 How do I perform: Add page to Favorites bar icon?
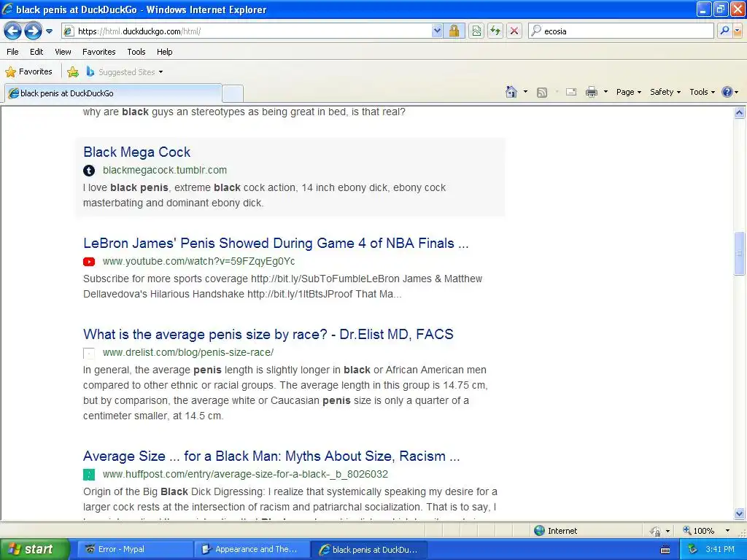coord(73,72)
